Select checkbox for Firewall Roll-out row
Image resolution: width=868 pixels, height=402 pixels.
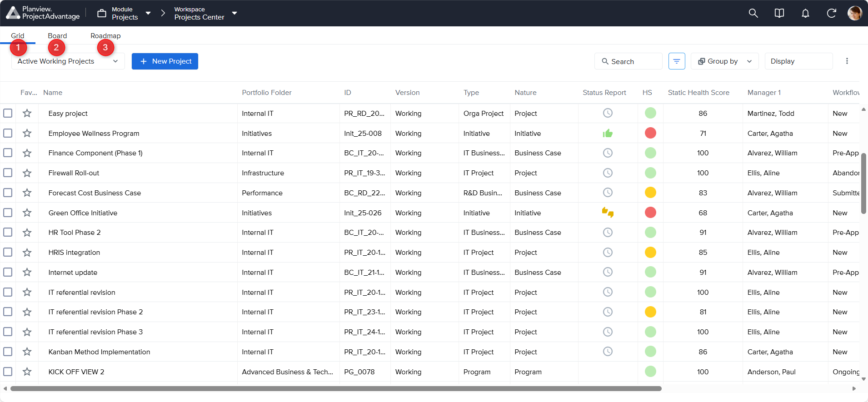[x=8, y=173]
